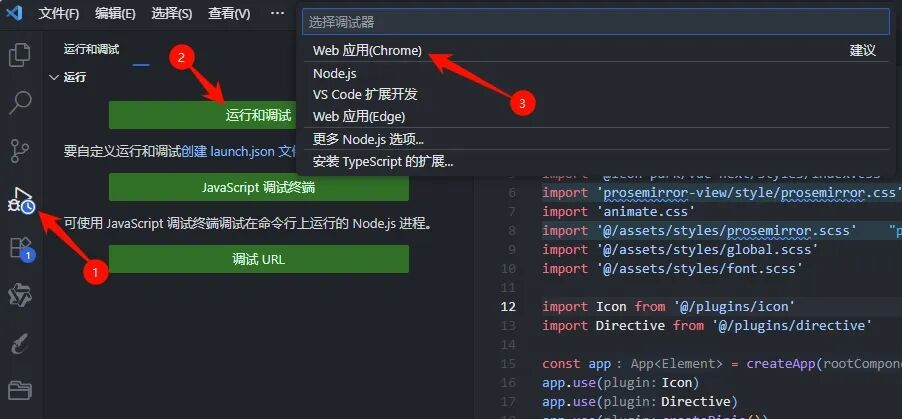Click line number 12 in the gutter
This screenshot has height=419, width=902.
click(x=508, y=306)
